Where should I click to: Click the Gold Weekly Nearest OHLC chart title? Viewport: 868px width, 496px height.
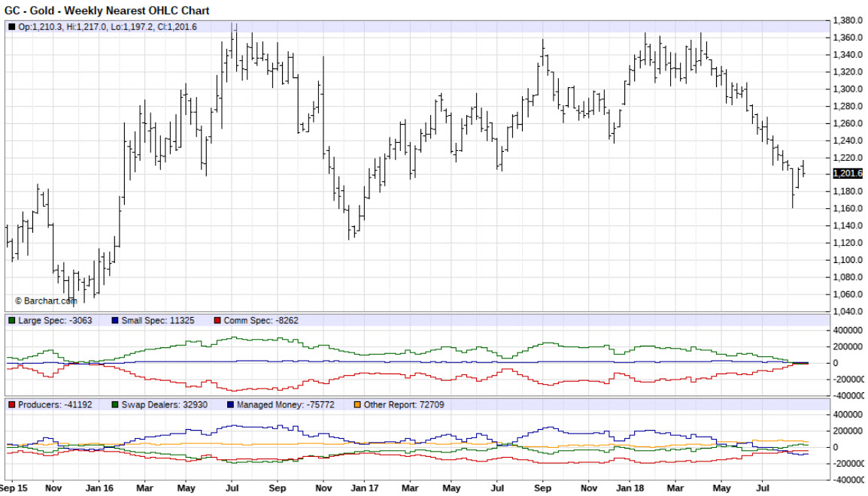[107, 11]
